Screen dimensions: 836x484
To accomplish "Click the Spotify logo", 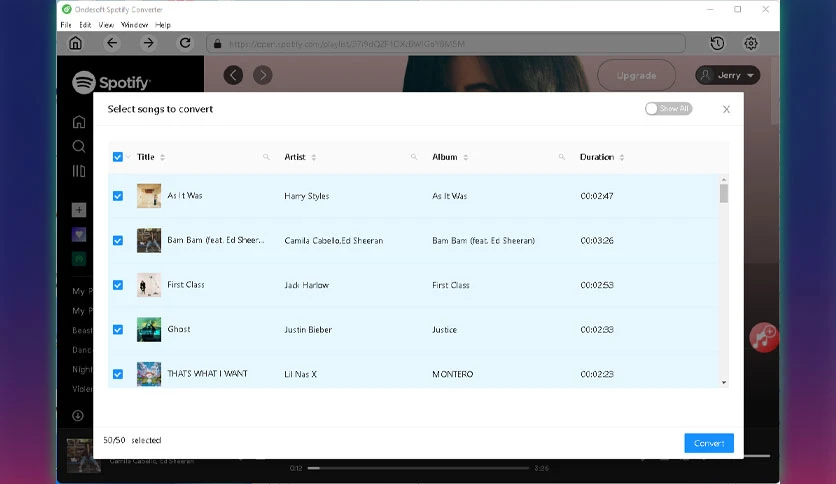I will [111, 82].
